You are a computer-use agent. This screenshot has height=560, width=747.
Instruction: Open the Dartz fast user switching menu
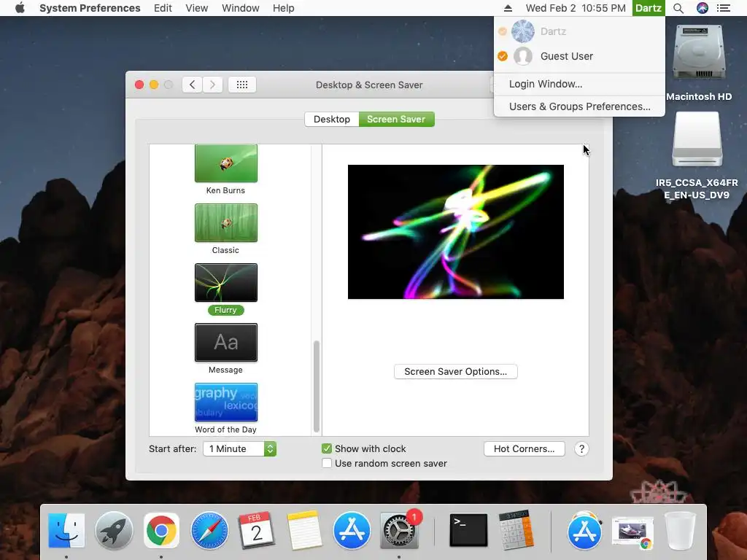tap(649, 8)
